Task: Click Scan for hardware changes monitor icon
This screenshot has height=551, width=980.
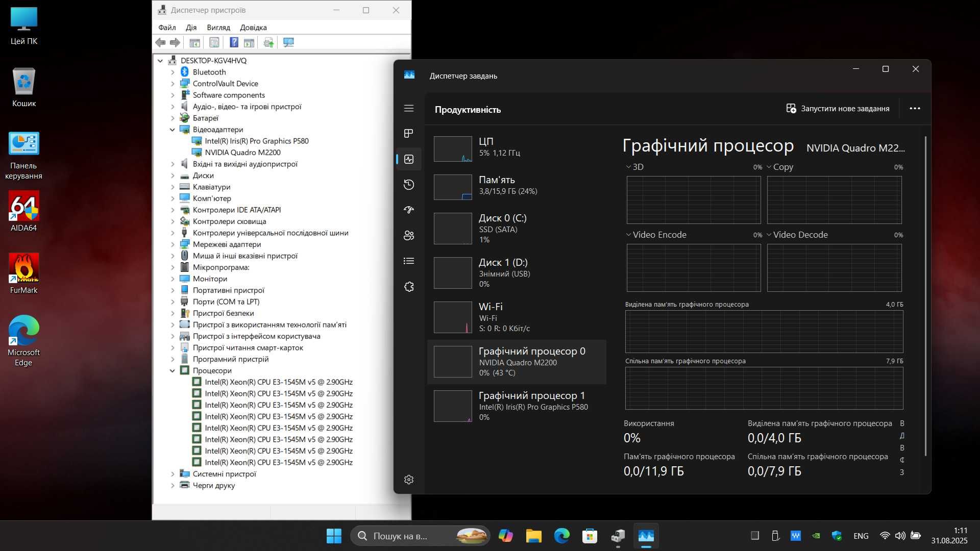Action: coord(288,42)
